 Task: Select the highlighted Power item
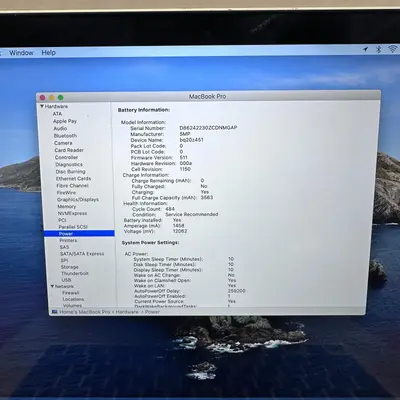click(79, 234)
